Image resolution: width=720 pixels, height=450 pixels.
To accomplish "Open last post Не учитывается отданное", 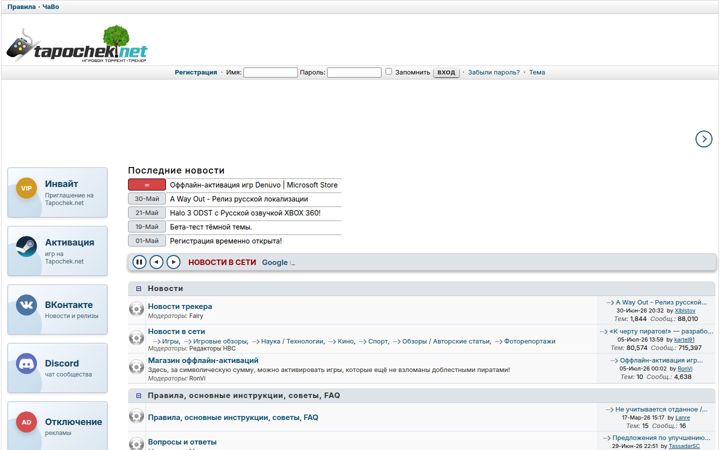I will click(661, 409).
